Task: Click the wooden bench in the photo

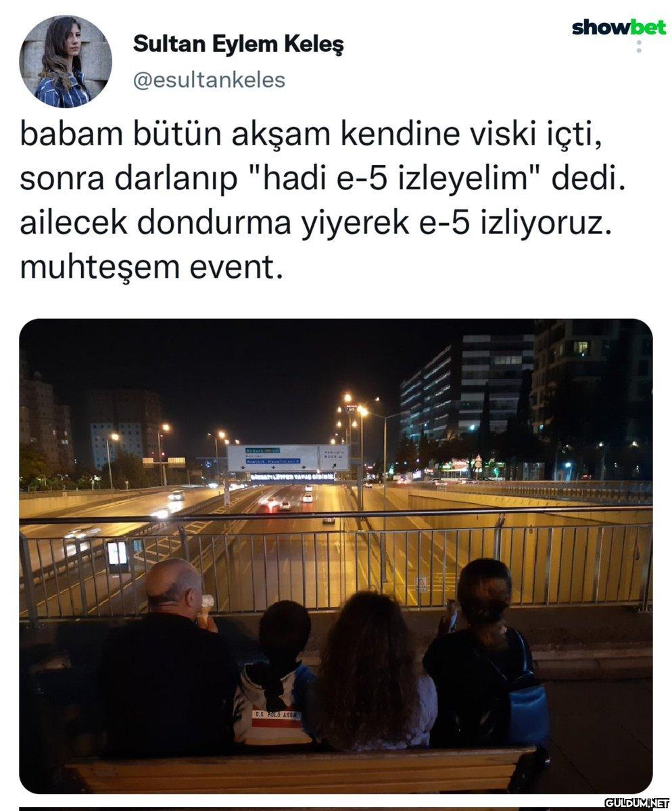Action: tap(304, 767)
